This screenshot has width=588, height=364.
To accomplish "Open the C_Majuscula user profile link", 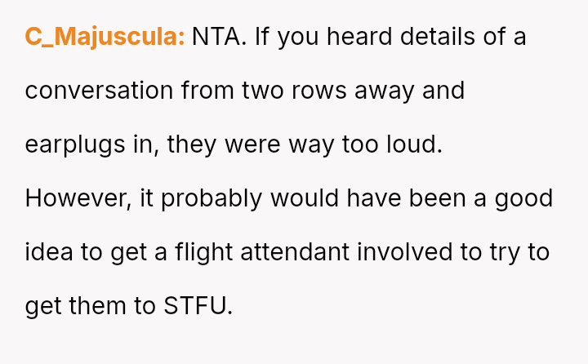I will coord(105,37).
